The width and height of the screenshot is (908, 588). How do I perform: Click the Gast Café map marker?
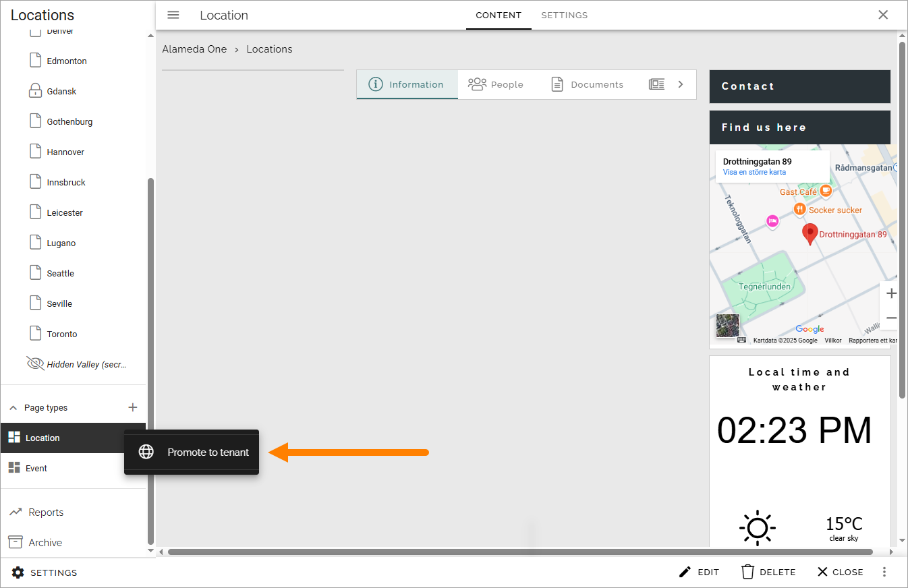826,192
